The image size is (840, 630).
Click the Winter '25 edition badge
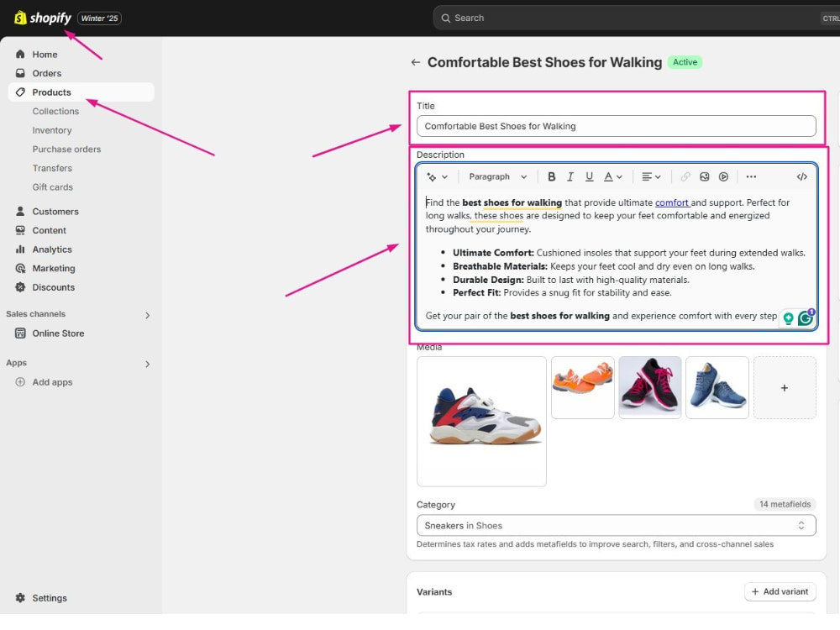pyautogui.click(x=100, y=18)
